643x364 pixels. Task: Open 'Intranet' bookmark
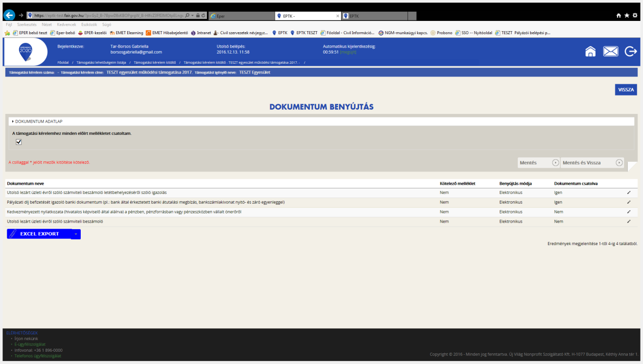click(x=201, y=33)
